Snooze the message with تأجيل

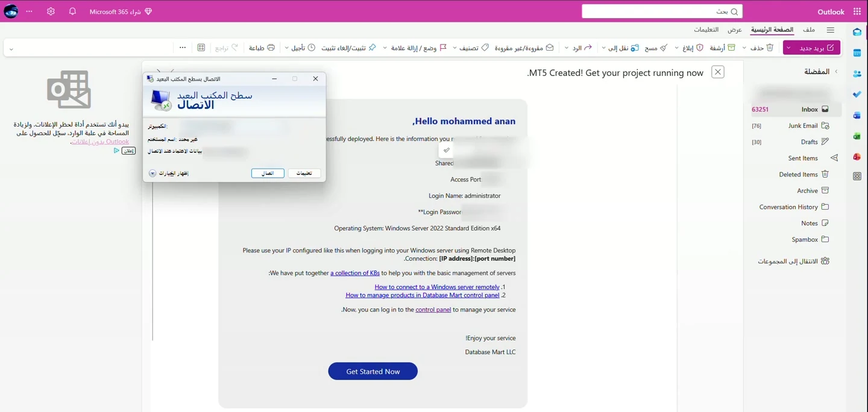point(304,48)
